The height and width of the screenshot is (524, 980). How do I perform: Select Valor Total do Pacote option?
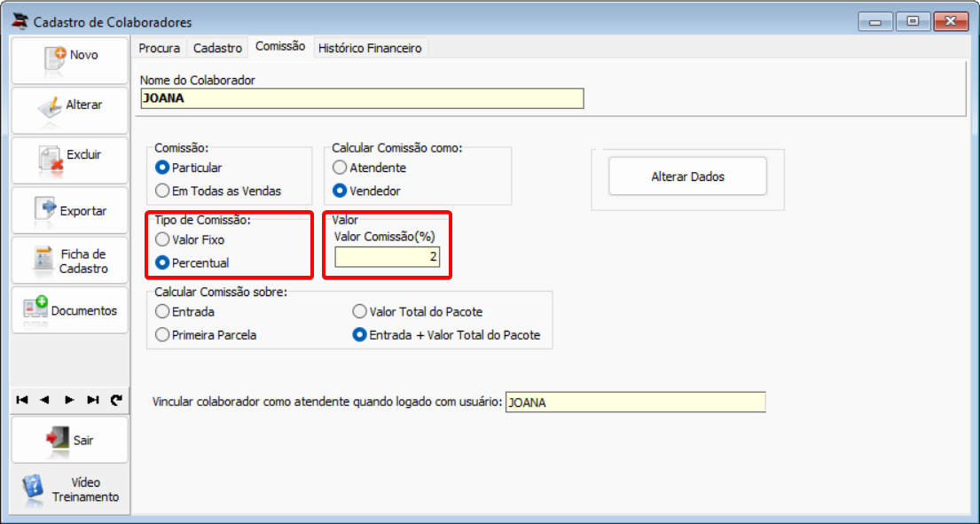418,311
